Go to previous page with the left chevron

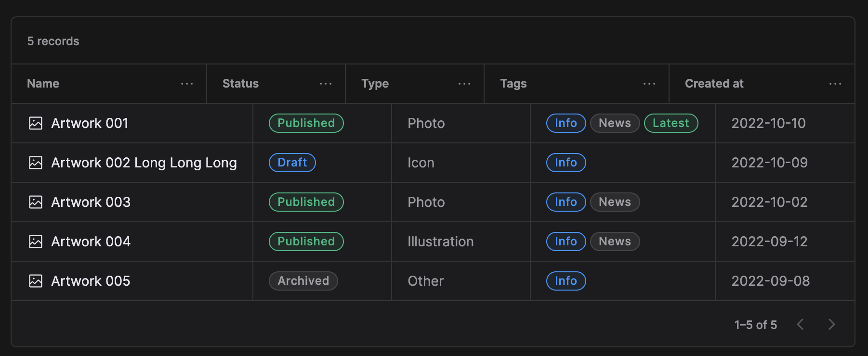pos(801,325)
